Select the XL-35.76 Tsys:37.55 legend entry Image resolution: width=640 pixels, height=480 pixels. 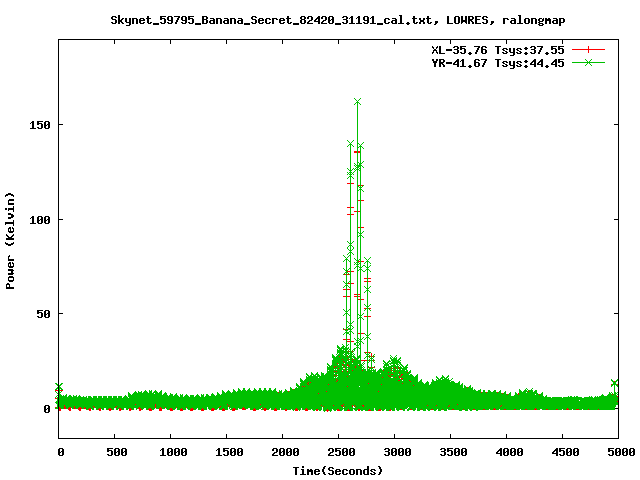[x=498, y=50]
